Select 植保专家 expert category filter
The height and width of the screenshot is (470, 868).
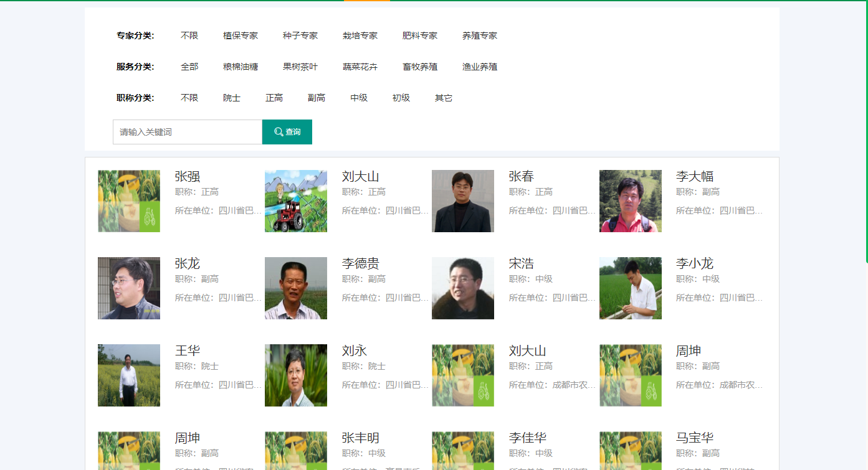241,35
